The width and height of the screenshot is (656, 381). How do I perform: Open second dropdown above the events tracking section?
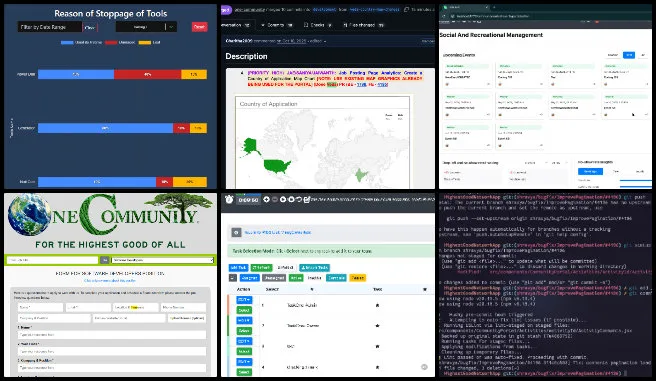(559, 162)
